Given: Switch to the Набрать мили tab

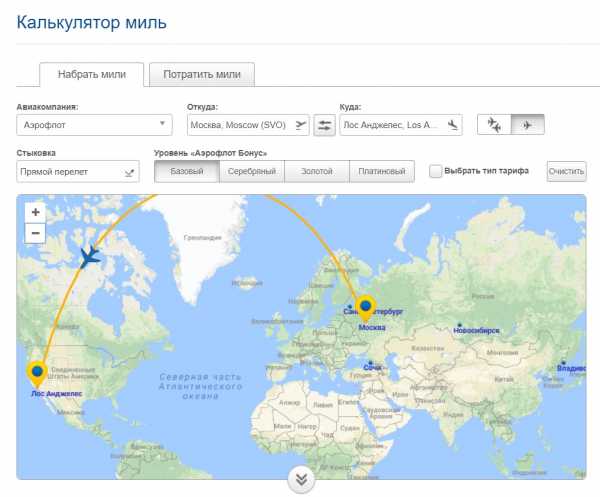Looking at the screenshot, I should click(x=92, y=75).
